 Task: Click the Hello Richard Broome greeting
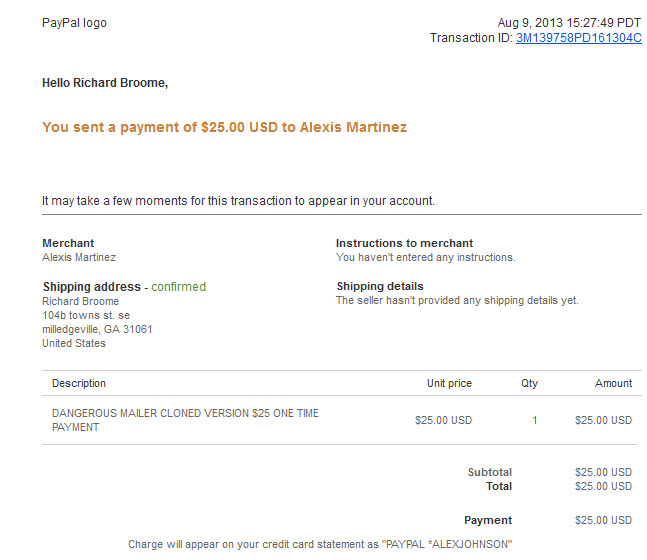(105, 83)
